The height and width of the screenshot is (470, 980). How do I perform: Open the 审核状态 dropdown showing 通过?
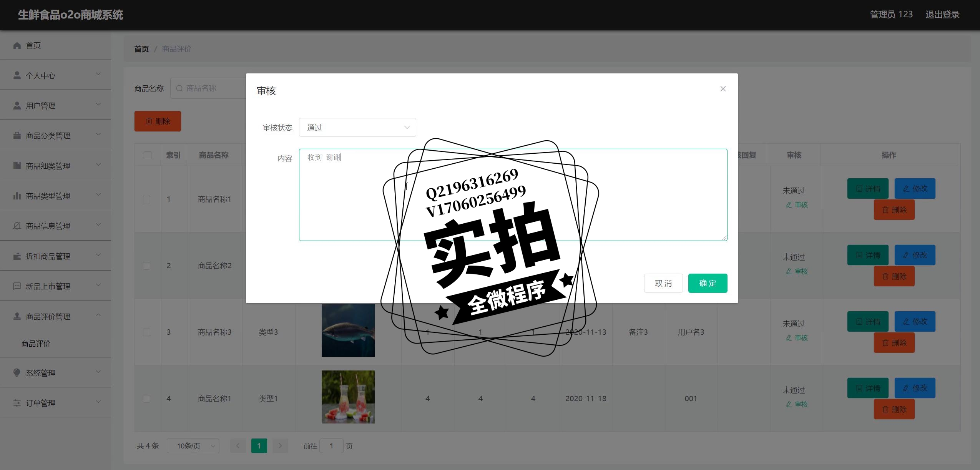point(357,128)
